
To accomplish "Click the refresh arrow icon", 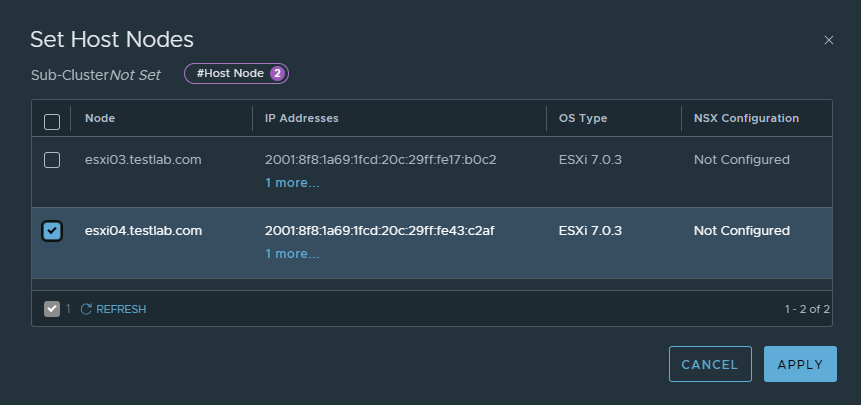I will coord(86,309).
